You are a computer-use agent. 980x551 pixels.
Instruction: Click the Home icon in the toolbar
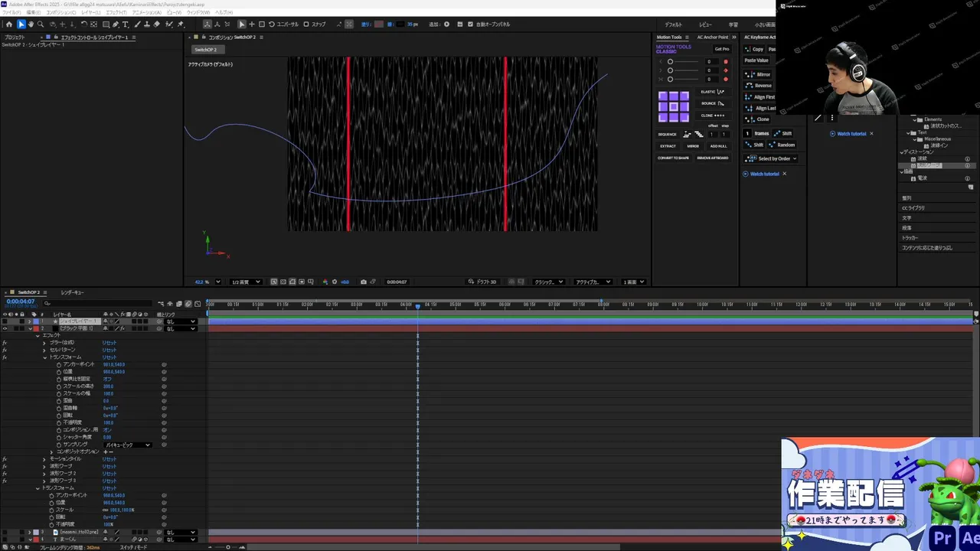pos(8,24)
